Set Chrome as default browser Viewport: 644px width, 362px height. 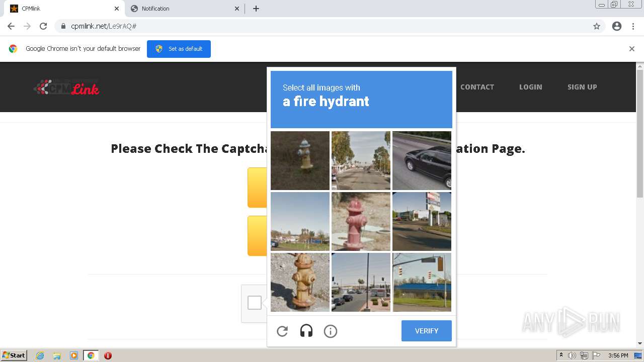click(179, 49)
